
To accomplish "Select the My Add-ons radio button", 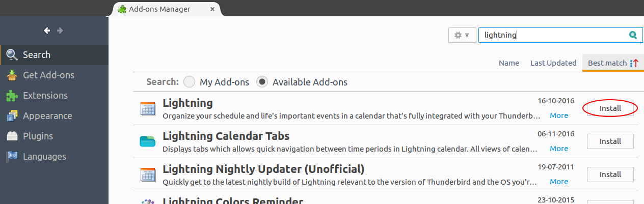I will (x=190, y=82).
